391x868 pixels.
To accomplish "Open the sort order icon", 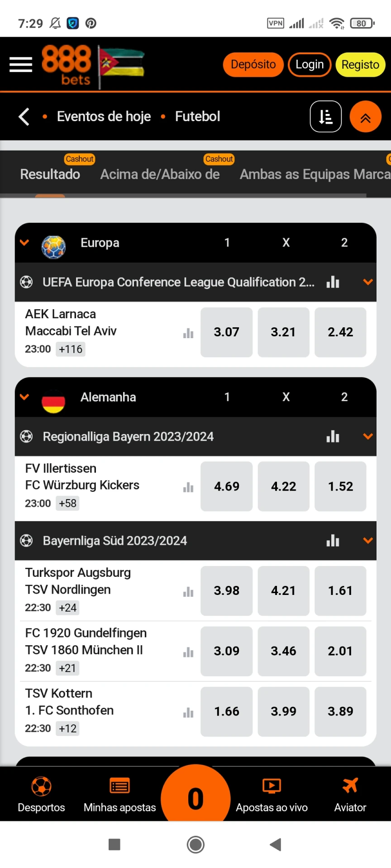I will click(326, 117).
